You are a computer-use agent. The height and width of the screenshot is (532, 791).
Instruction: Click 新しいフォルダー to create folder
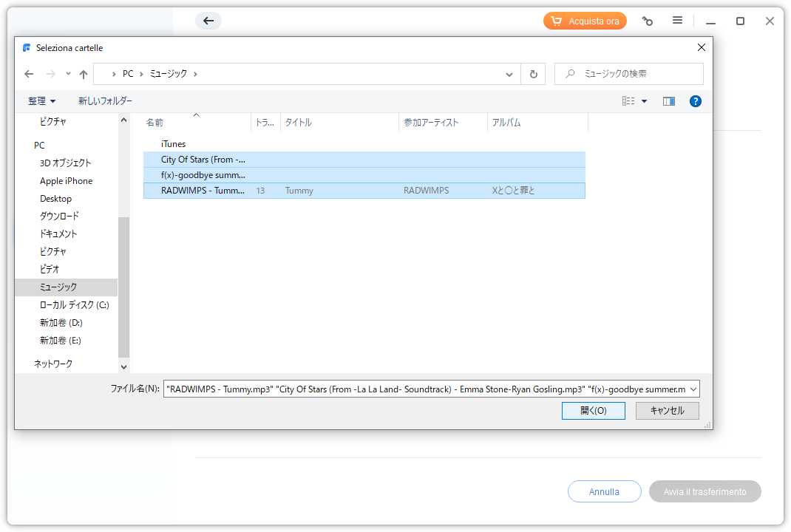pos(106,101)
